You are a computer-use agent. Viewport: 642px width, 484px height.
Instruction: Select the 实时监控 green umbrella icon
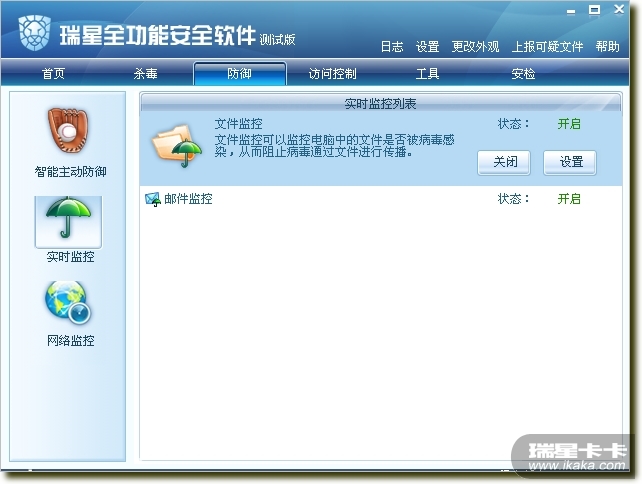(x=68, y=222)
